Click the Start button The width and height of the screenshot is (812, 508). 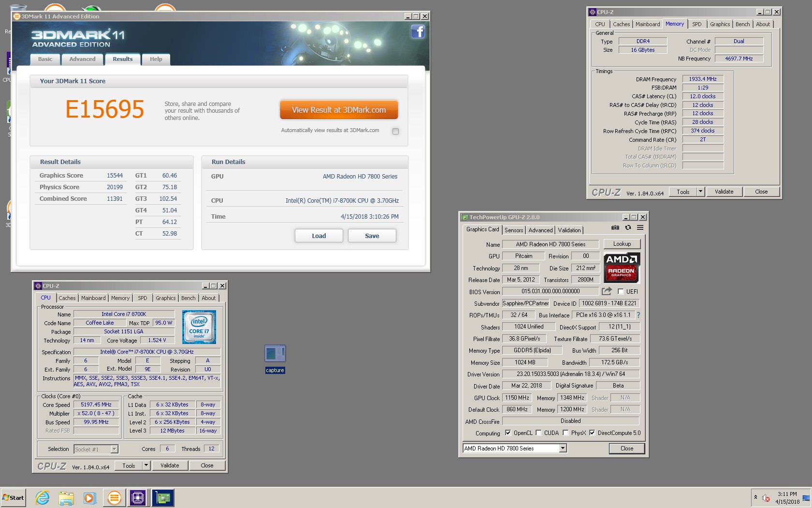coord(13,497)
